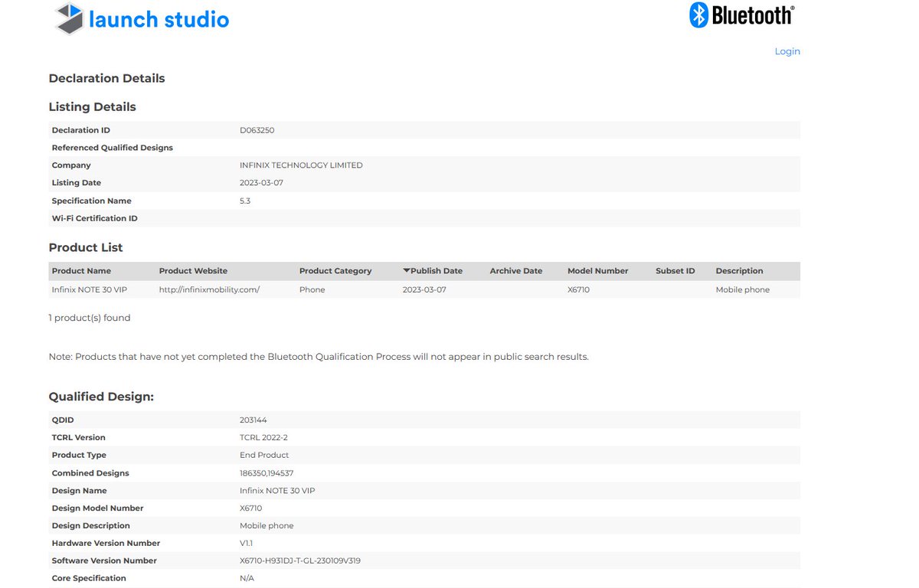This screenshot has width=919, height=588.
Task: Click the Subset ID column header
Action: pos(675,270)
